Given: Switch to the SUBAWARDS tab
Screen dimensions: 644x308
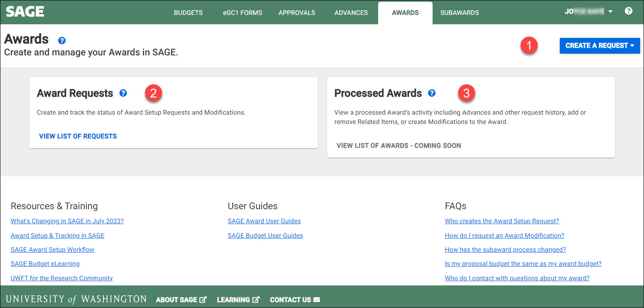Looking at the screenshot, I should tap(459, 13).
